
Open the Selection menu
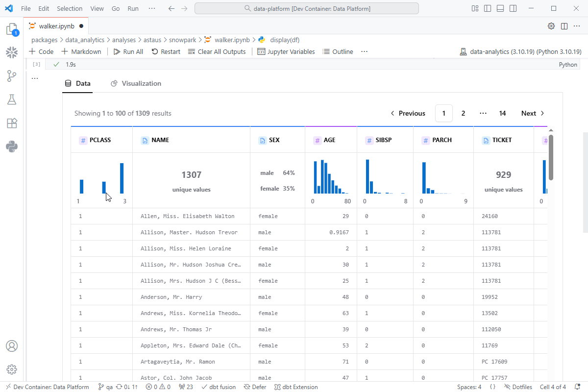tap(70, 8)
